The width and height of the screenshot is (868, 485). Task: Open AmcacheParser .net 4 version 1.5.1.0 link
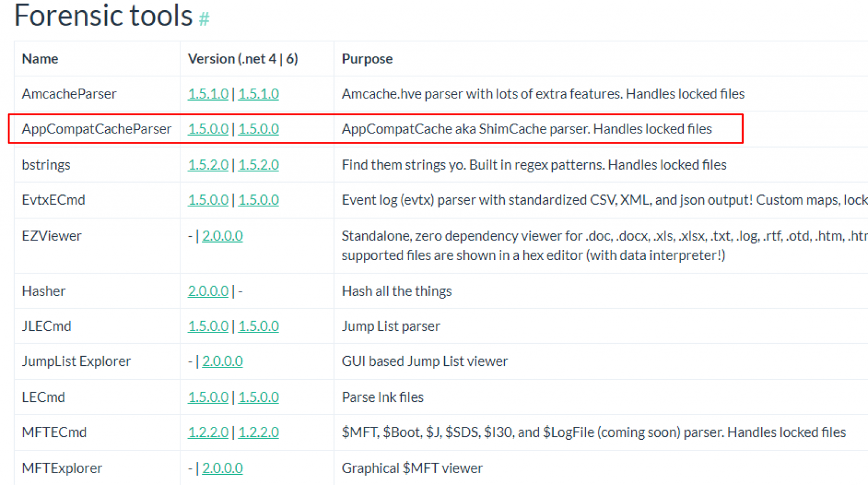(208, 94)
